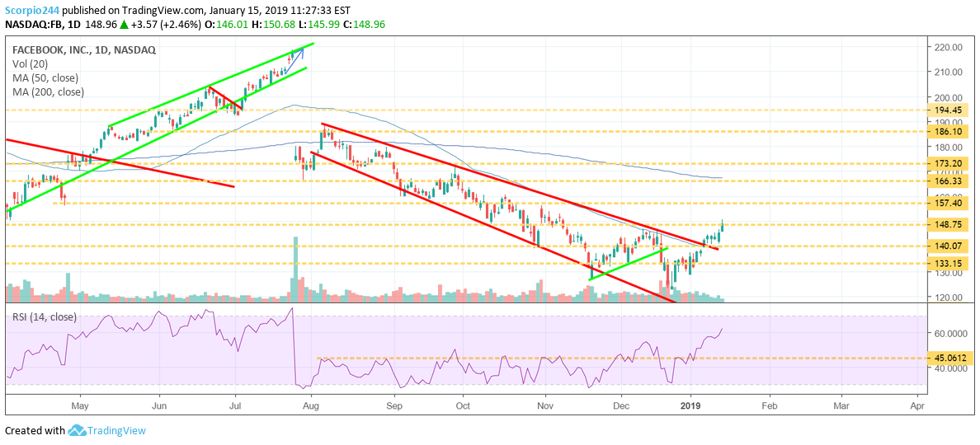Click the 157.40 price level label
The image size is (980, 445).
[949, 204]
